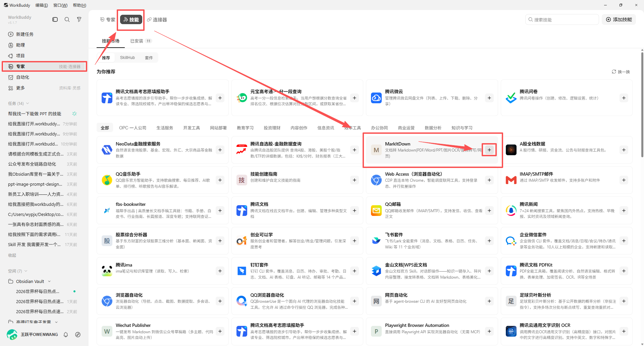Click the filter funnel icon in sidebar

click(79, 19)
